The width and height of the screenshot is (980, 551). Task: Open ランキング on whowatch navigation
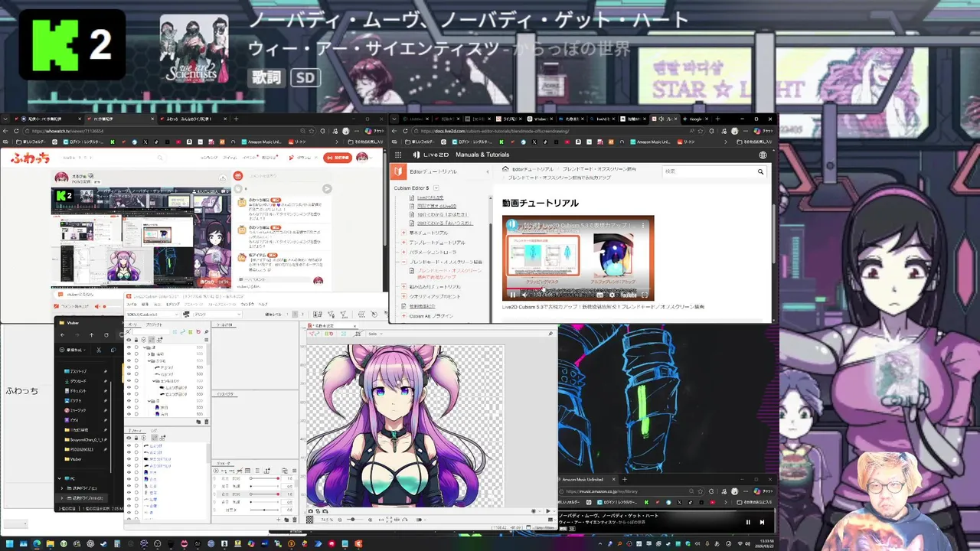209,158
